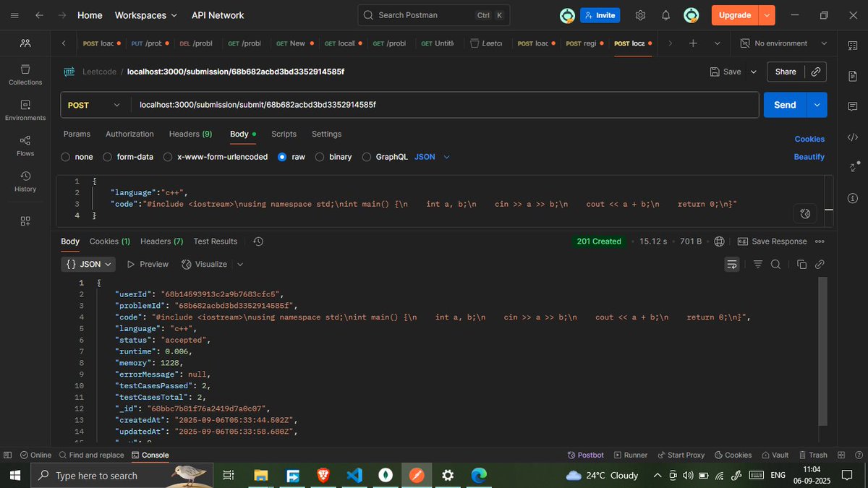The image size is (868, 488).
Task: Open the user avatar next to Upgrade
Action: click(692, 15)
